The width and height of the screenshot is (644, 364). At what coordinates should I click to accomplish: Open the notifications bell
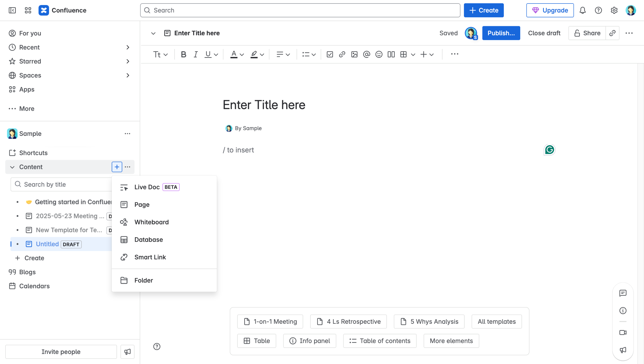coord(583,10)
